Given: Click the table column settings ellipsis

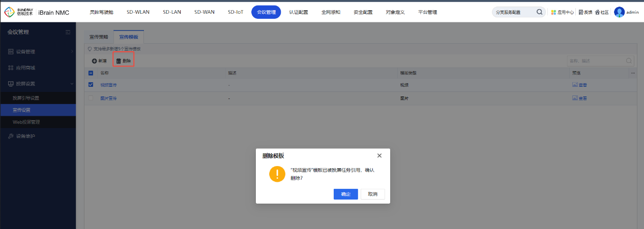Looking at the screenshot, I should click(x=633, y=73).
